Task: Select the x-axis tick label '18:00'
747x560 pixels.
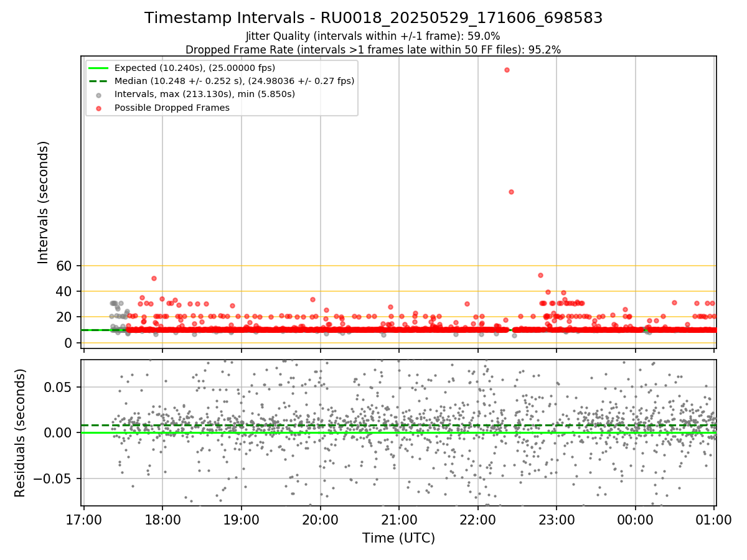Action: [162, 519]
